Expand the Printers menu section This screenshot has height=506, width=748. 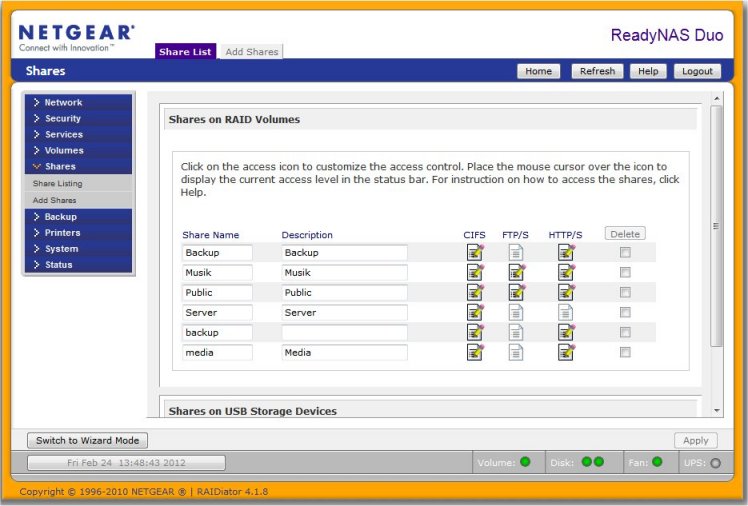(x=78, y=233)
